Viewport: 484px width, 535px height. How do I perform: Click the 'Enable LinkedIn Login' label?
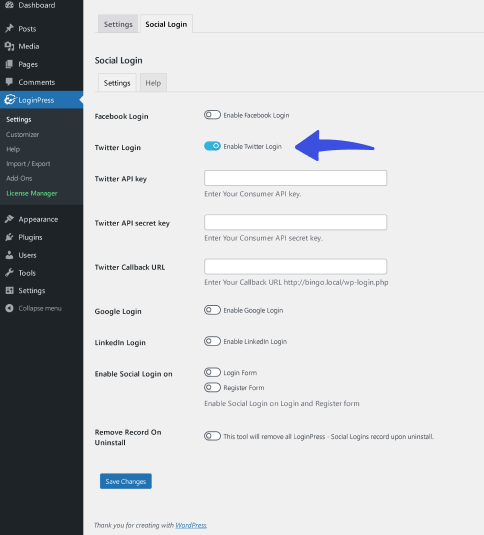[255, 341]
